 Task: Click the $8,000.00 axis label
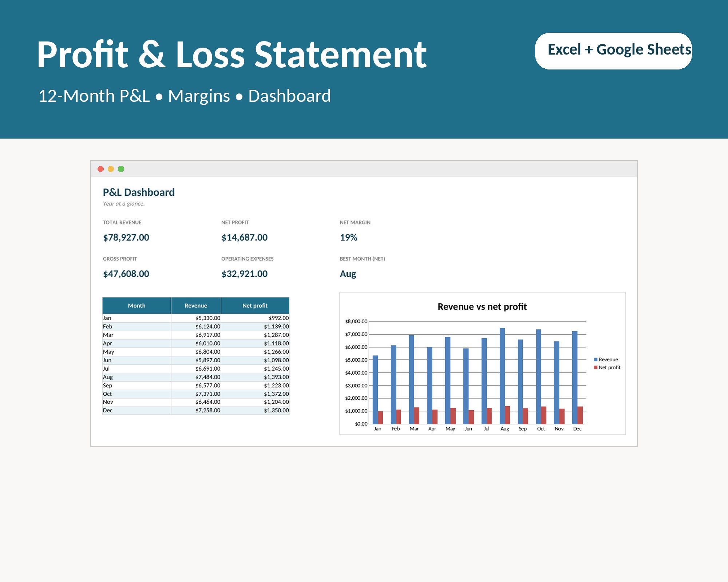[x=356, y=321]
